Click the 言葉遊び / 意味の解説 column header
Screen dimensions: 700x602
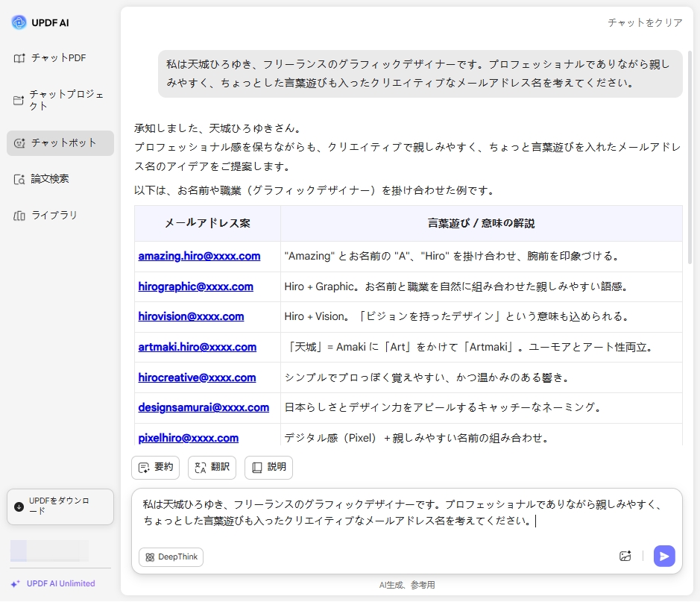pos(482,223)
